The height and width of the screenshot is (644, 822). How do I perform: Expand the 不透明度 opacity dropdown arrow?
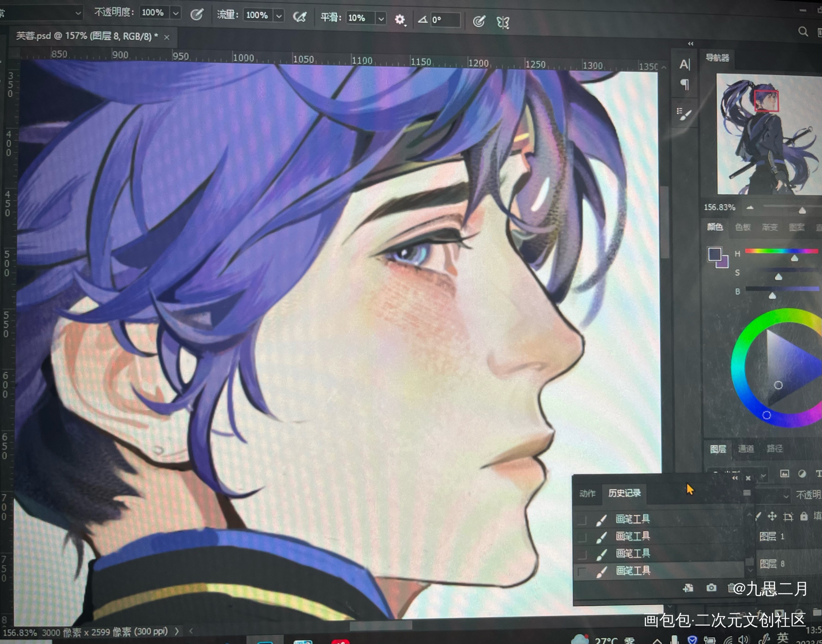click(x=175, y=13)
